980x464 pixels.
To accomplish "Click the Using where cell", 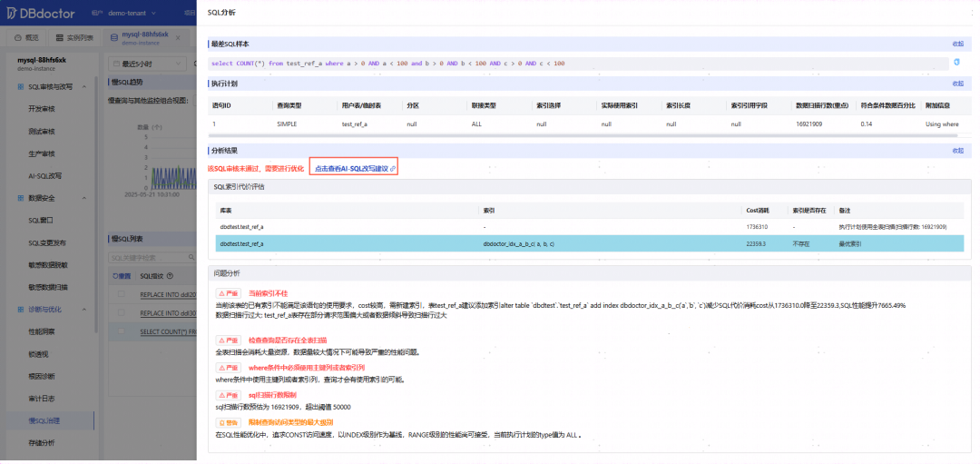I will 942,123.
